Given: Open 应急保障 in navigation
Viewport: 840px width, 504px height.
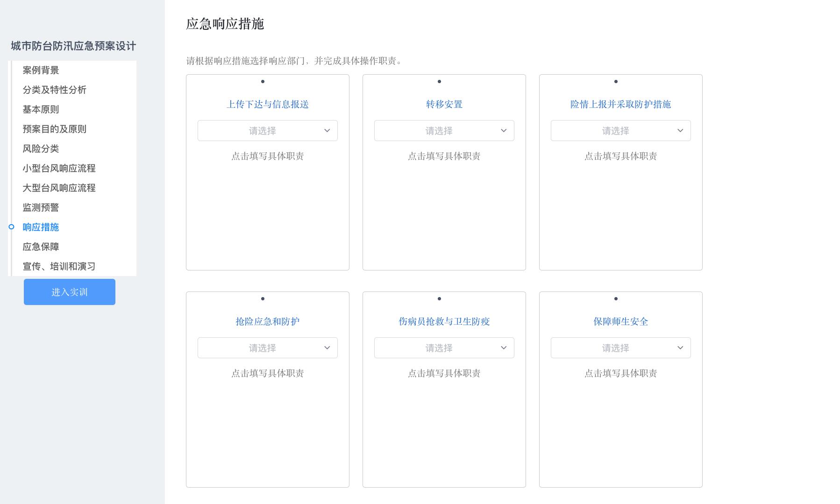Looking at the screenshot, I should pyautogui.click(x=41, y=247).
